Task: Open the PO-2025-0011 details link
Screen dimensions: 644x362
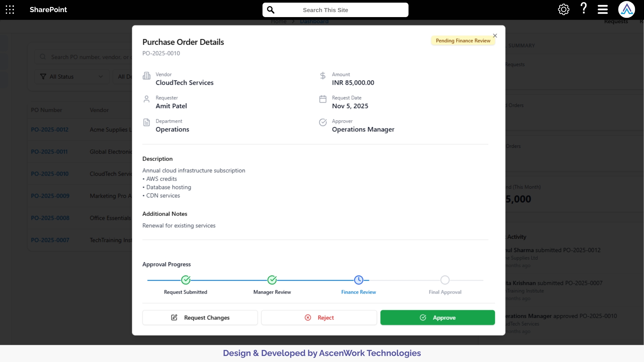Action: coord(49,152)
